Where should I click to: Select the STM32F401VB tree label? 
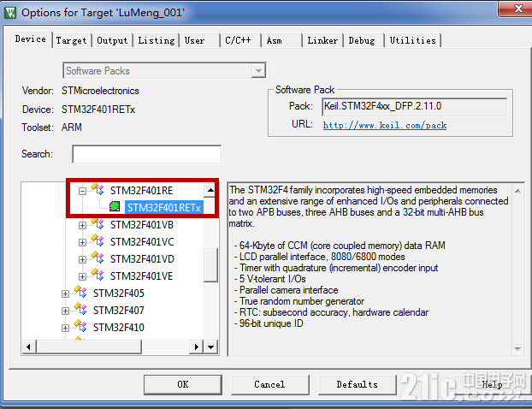[x=142, y=225]
